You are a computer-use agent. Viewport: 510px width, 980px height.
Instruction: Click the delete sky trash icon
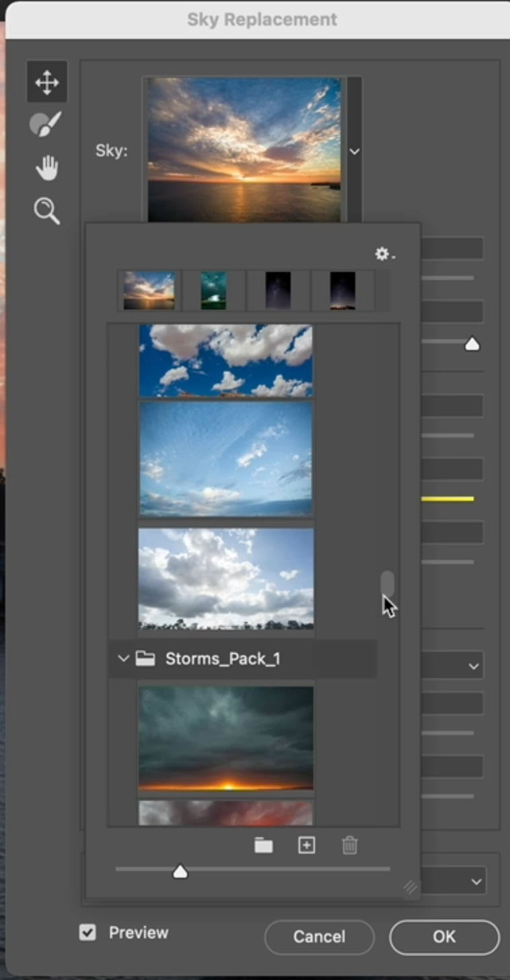pyautogui.click(x=350, y=845)
